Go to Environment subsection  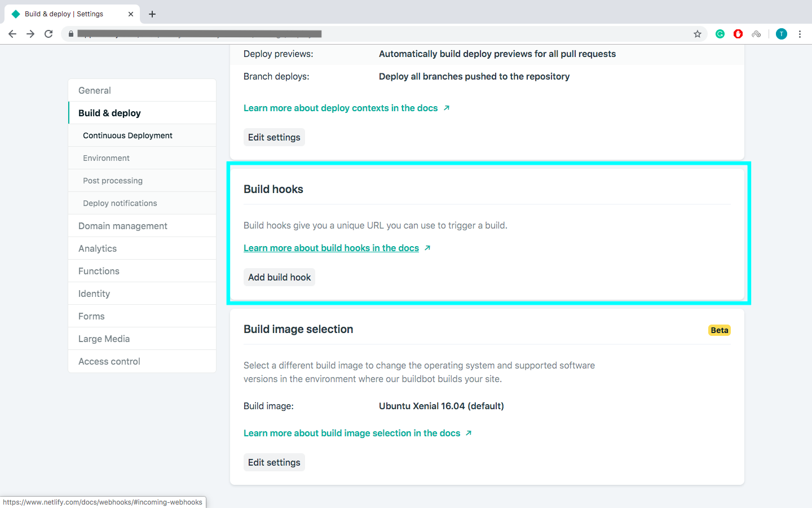pos(106,158)
